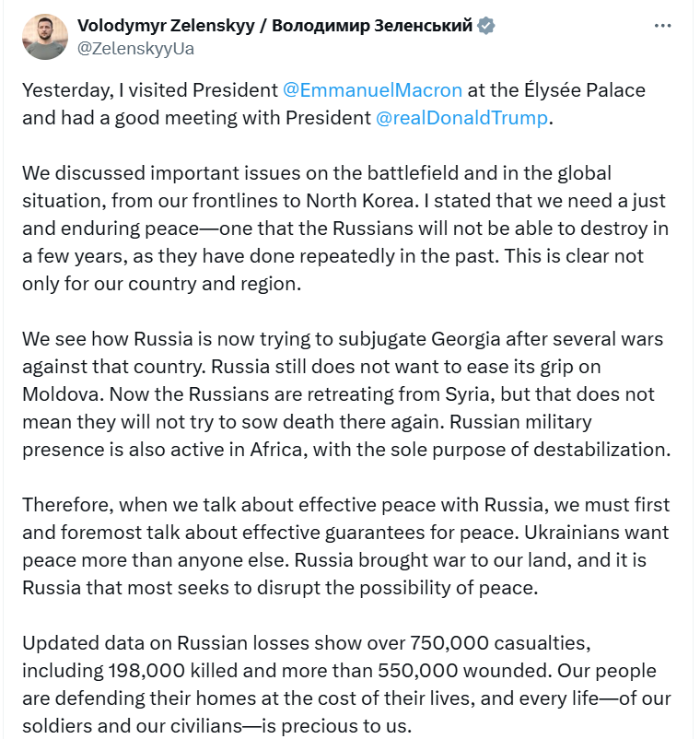
Task: Click the Cyrillic name Володимир Зеленський
Action: point(379,26)
